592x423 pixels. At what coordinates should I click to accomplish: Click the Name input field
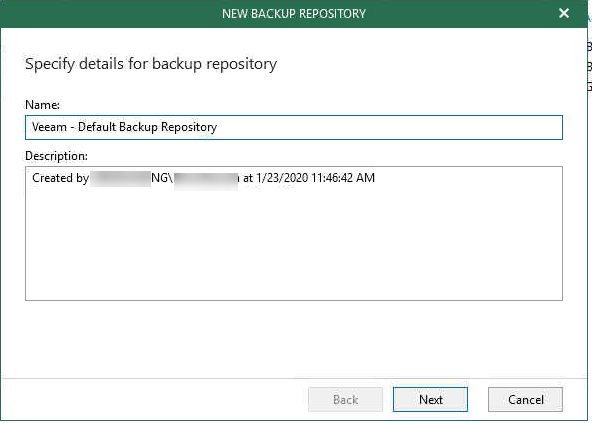[294, 127]
